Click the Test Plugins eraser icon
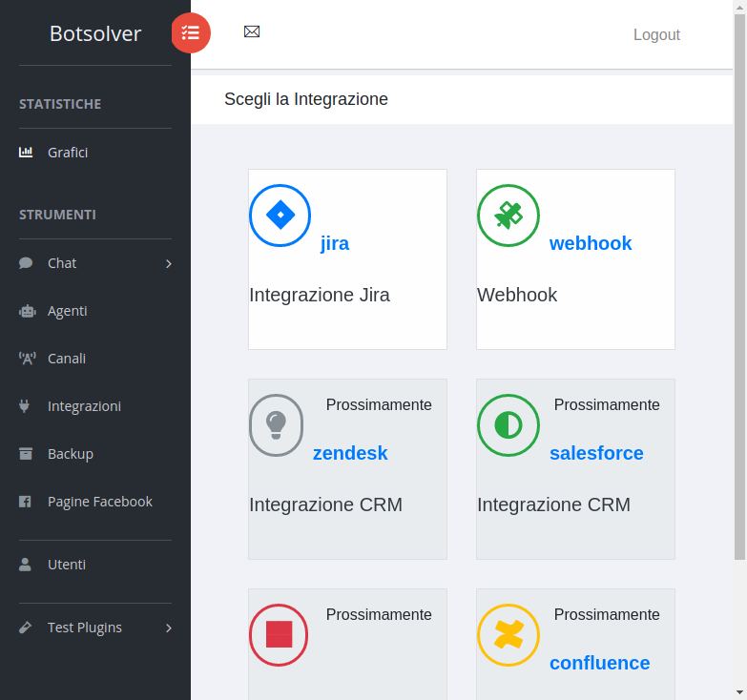This screenshot has width=747, height=700. tap(25, 628)
